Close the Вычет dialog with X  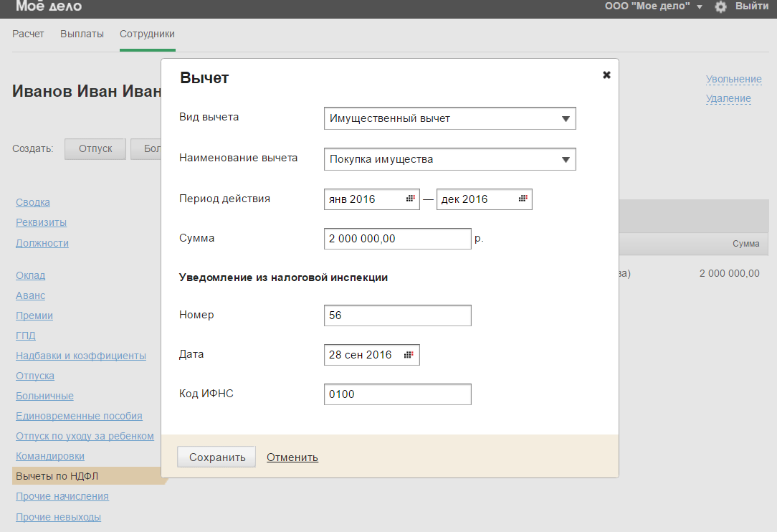point(606,75)
